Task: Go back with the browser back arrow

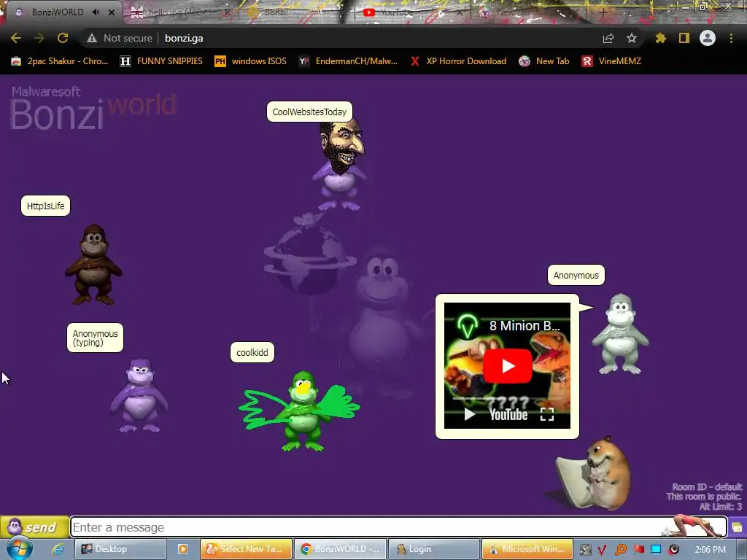Action: point(16,38)
